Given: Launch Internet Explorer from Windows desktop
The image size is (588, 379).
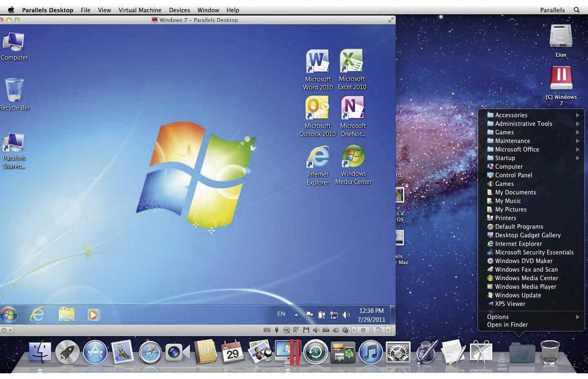Looking at the screenshot, I should click(318, 165).
